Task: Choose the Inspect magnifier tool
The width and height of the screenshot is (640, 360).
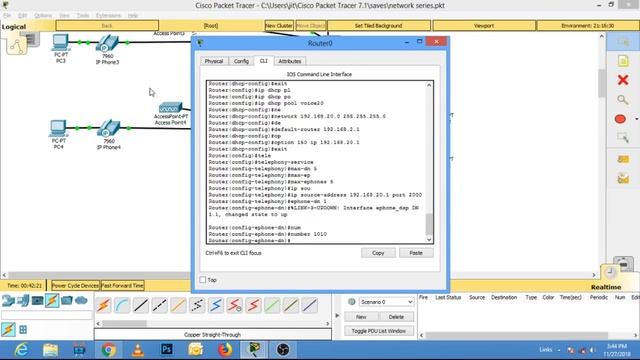Action: (x=623, y=100)
